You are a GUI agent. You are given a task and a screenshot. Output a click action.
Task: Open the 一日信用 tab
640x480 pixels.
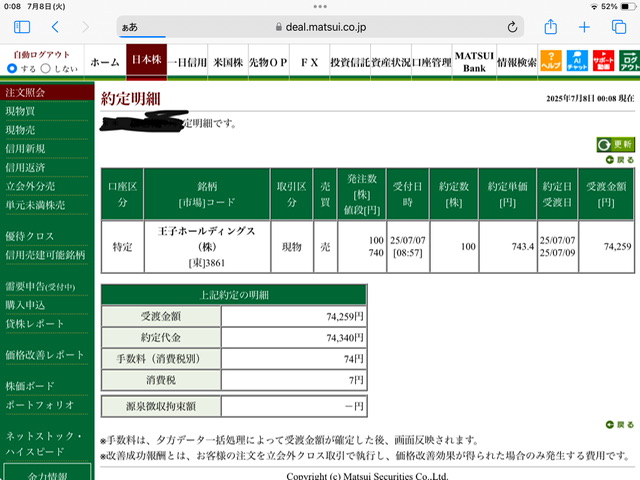[x=187, y=62]
